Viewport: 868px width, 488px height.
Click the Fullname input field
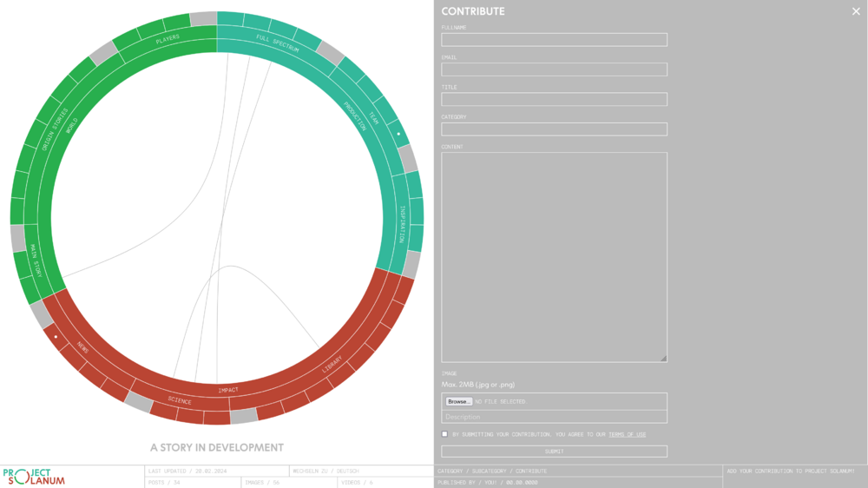(x=554, y=39)
